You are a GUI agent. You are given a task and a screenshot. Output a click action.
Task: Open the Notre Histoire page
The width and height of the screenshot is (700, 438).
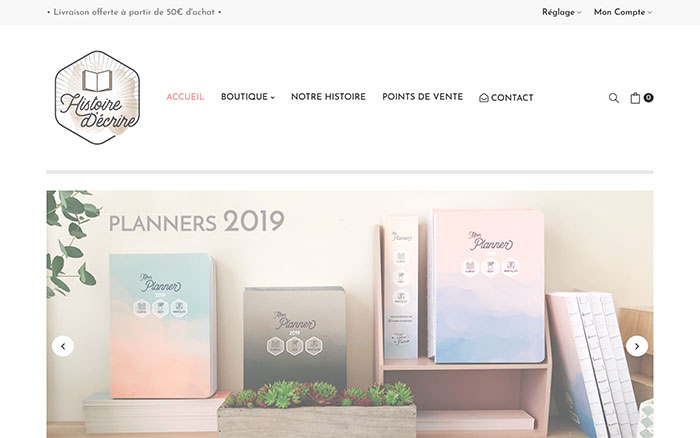pyautogui.click(x=328, y=97)
